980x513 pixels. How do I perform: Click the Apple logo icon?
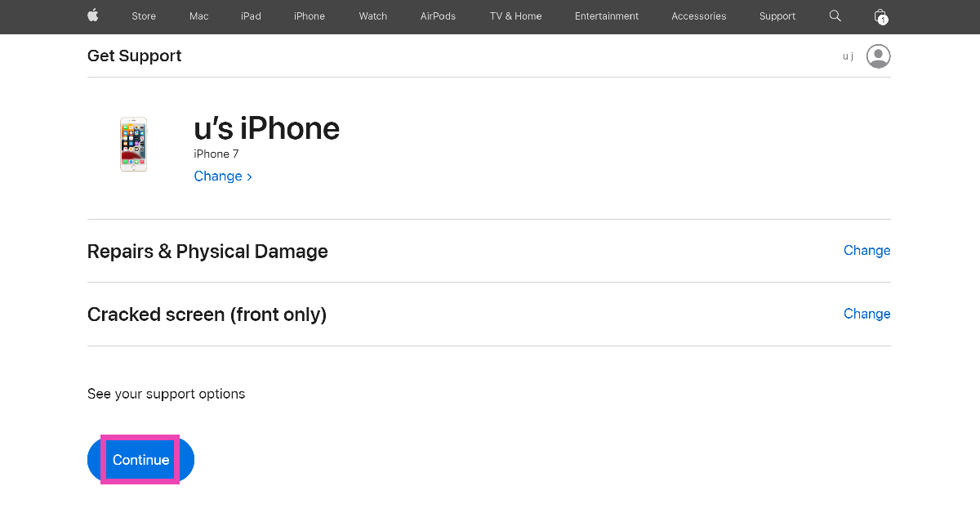(92, 16)
